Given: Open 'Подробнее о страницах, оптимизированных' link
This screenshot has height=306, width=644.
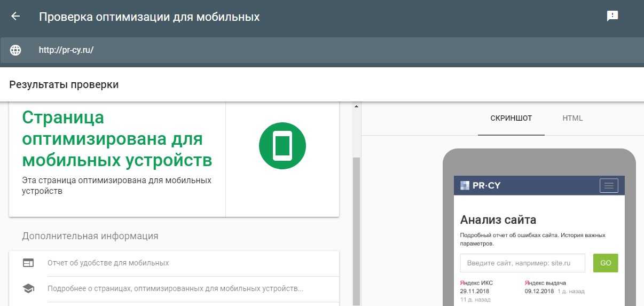Looking at the screenshot, I should coord(175,289).
